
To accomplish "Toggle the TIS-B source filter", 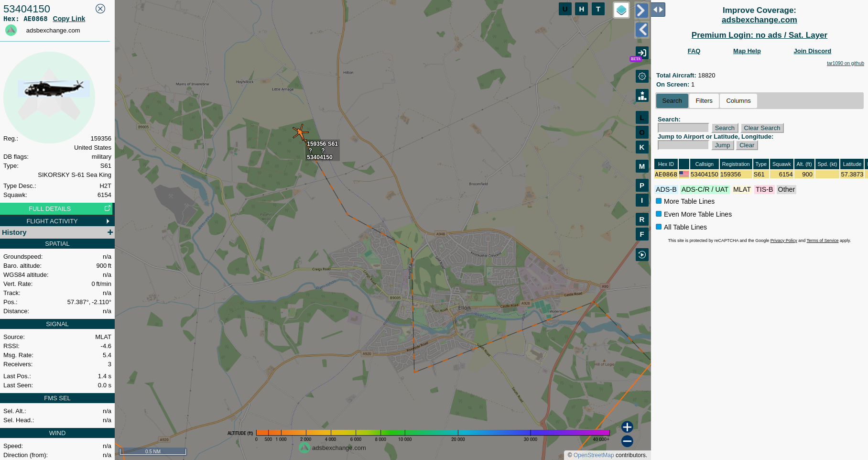I will pos(764,189).
